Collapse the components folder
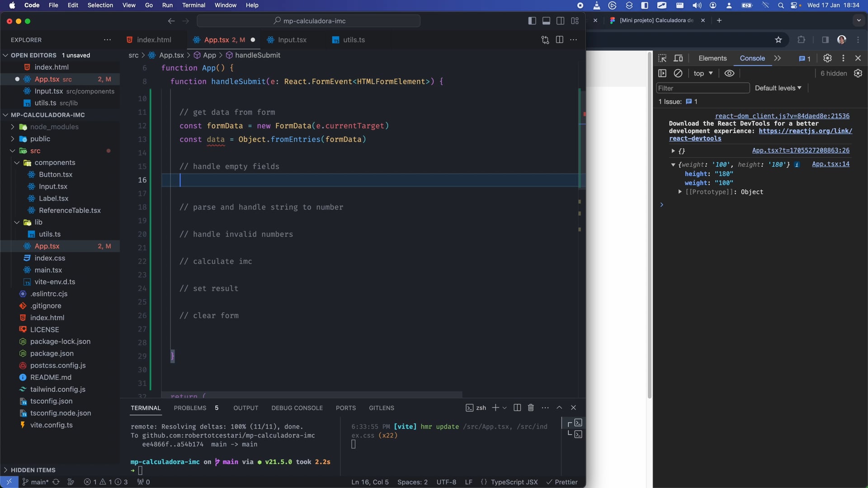Screen dimensions: 868x488 pos(55,163)
